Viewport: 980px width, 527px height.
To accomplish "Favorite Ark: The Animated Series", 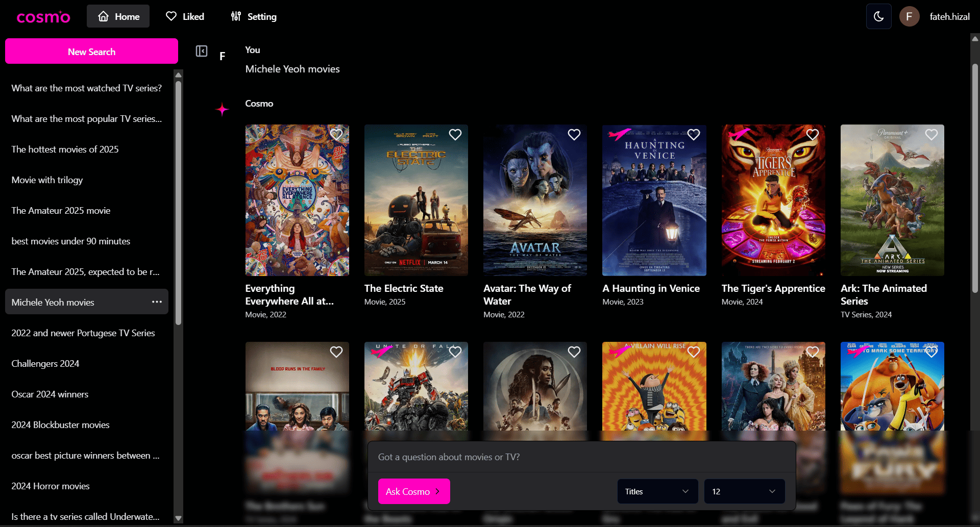I will (931, 135).
